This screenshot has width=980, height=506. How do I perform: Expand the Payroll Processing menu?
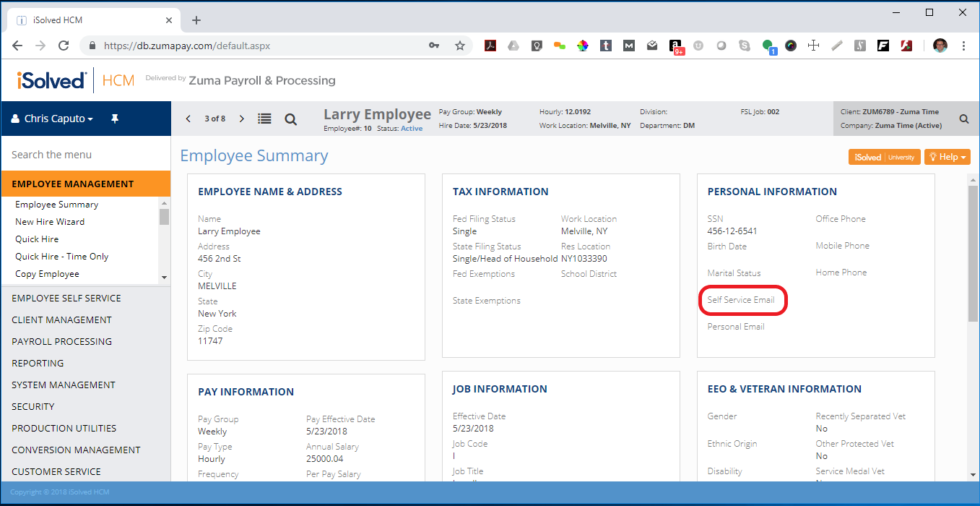[61, 341]
